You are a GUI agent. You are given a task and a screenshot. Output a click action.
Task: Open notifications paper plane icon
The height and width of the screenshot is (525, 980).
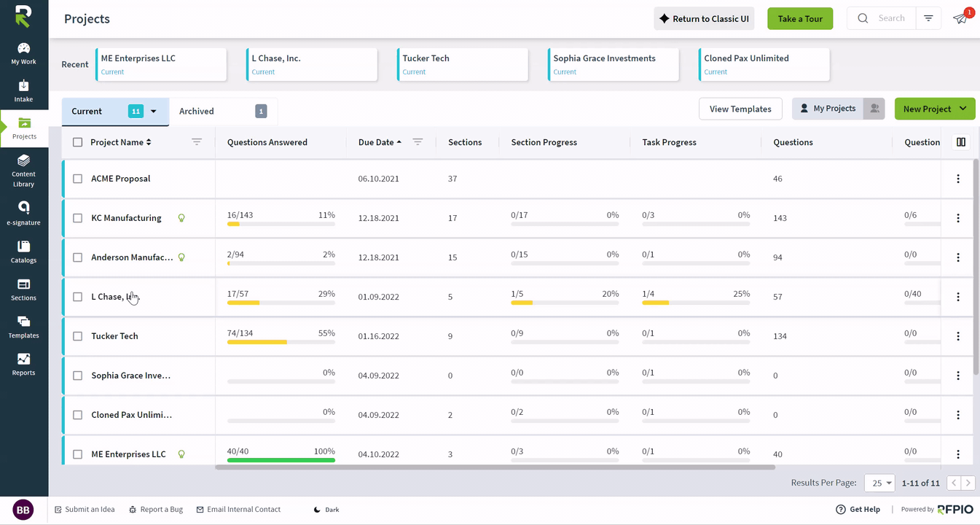click(x=961, y=18)
